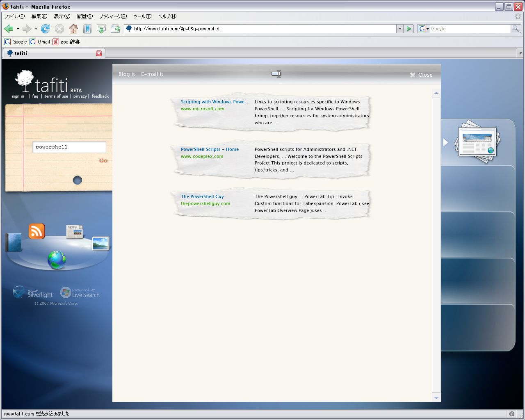Select the RSS feeds search icon
The image size is (525, 420).
click(x=37, y=231)
